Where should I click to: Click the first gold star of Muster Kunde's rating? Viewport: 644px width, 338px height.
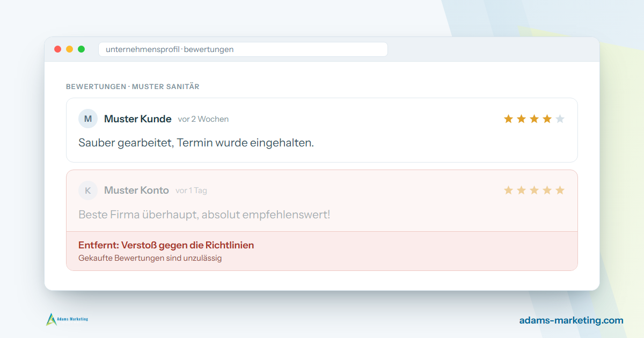click(x=508, y=119)
